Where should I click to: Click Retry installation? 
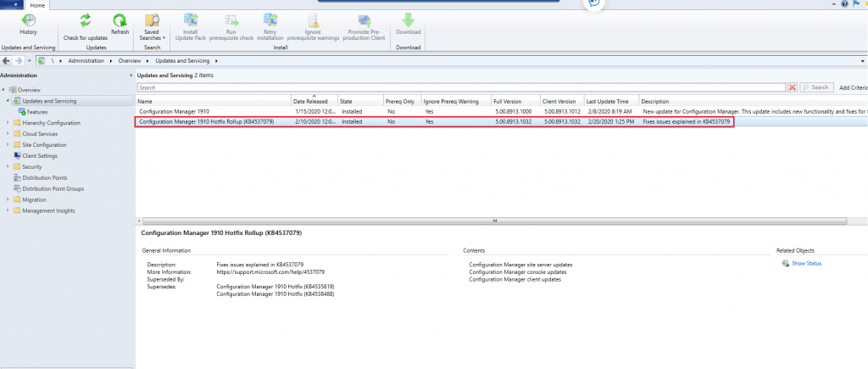point(270,27)
